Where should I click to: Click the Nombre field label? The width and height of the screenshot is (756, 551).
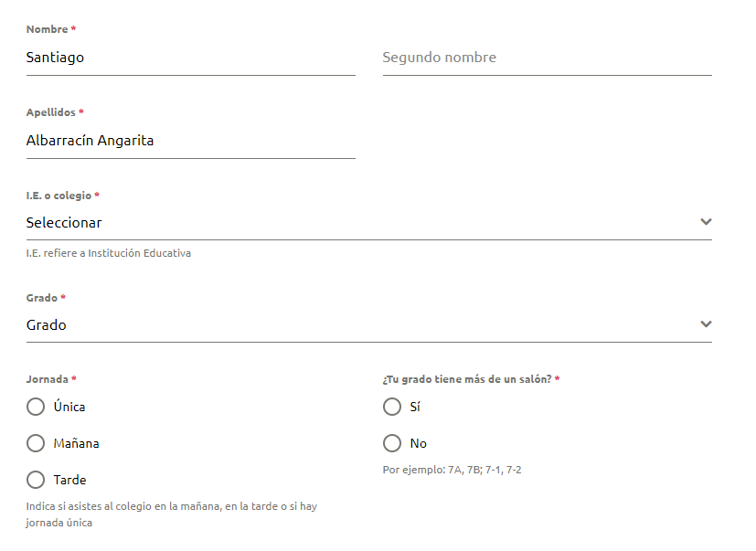pos(48,29)
